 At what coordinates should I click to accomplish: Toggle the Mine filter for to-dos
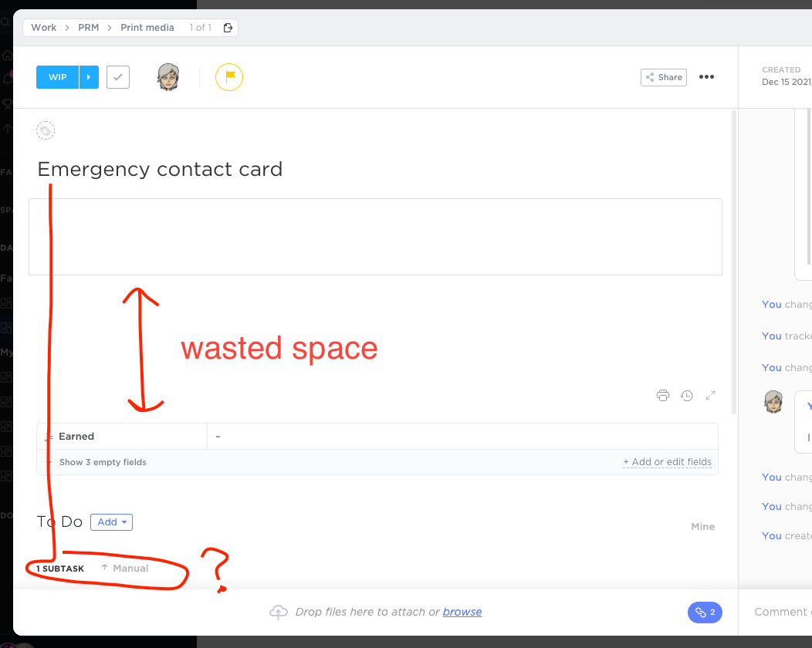pos(702,526)
